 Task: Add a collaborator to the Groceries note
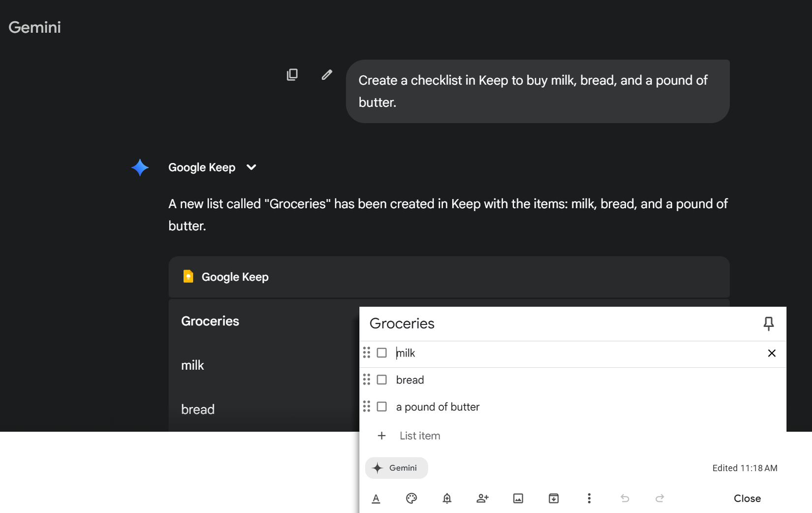(x=482, y=498)
